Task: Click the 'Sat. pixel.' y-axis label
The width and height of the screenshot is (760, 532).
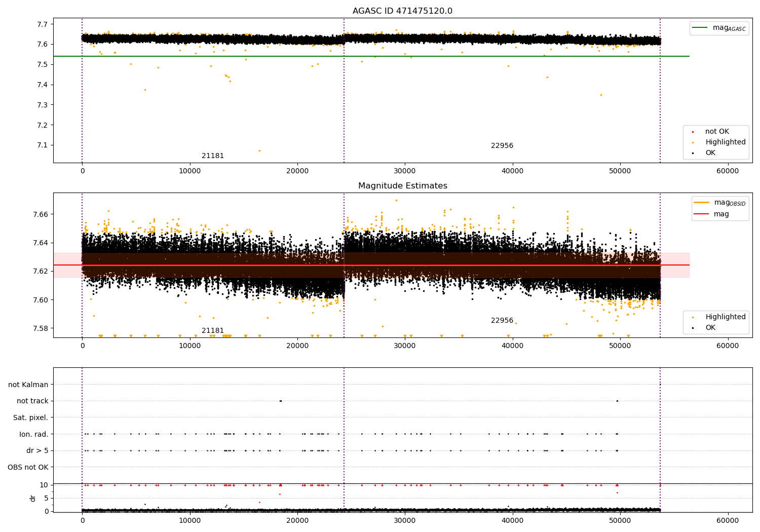Action: [x=31, y=418]
